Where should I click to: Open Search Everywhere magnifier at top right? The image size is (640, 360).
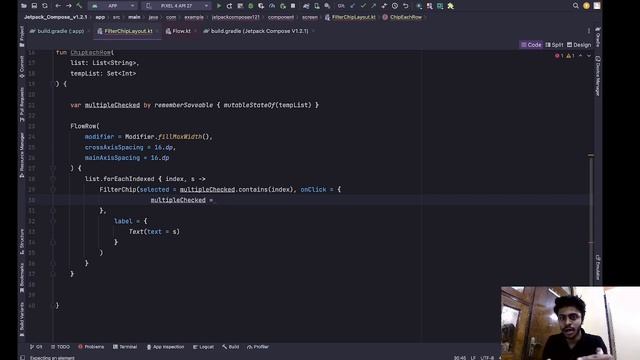pyautogui.click(x=576, y=6)
